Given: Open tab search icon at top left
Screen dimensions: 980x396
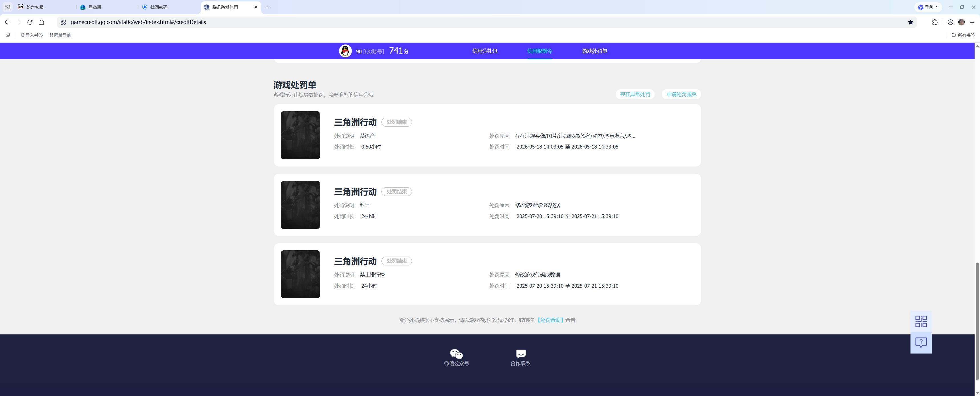Looking at the screenshot, I should coord(7,7).
